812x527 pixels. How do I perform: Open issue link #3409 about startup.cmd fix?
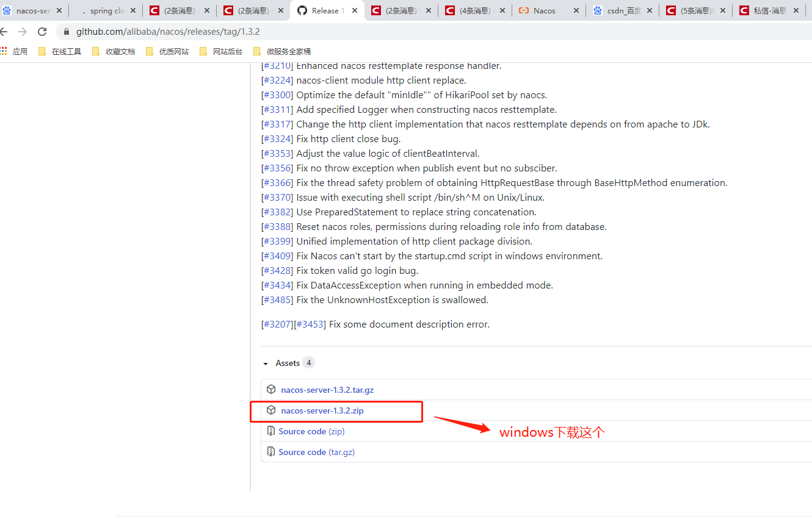[277, 256]
